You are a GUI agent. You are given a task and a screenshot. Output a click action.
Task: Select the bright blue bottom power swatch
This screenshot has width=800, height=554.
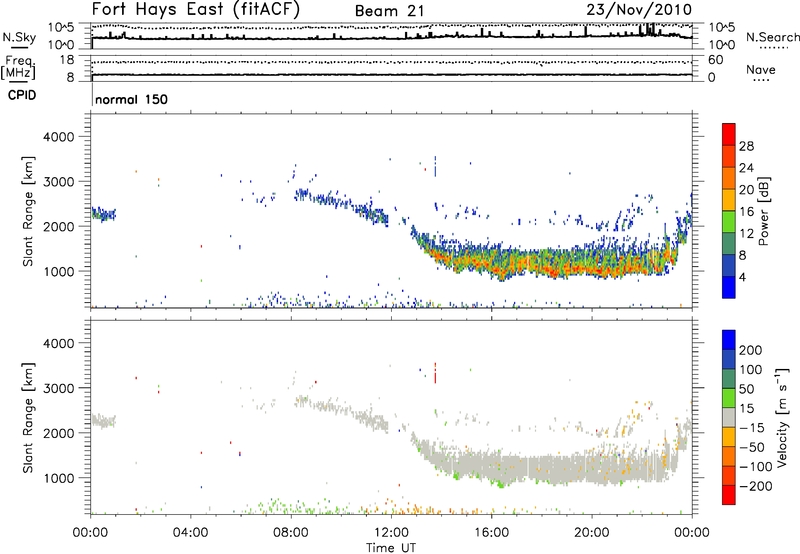(729, 287)
